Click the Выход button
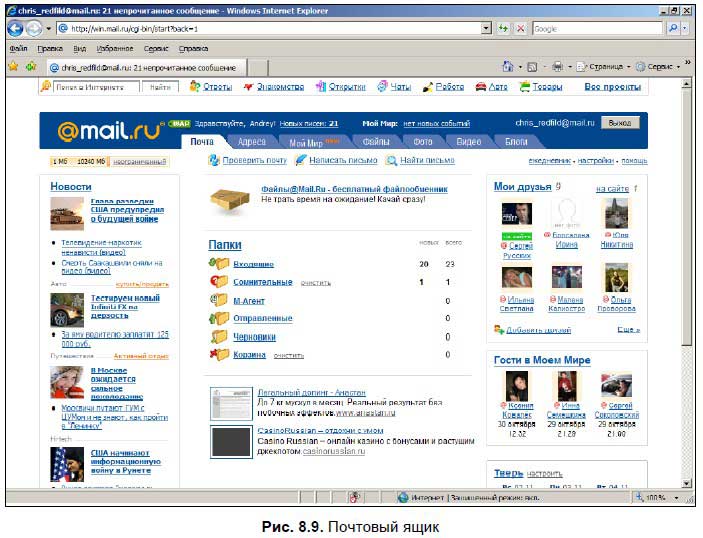The width and height of the screenshot is (703, 538). click(620, 123)
